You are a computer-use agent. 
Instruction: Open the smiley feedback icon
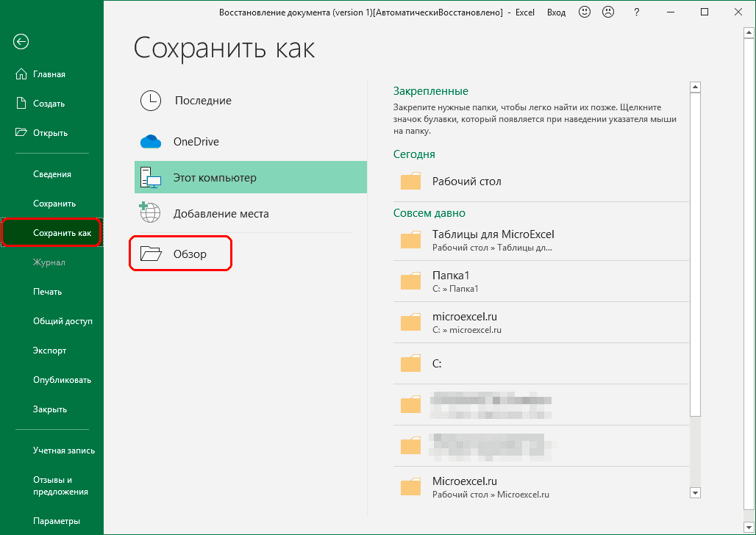coord(585,12)
